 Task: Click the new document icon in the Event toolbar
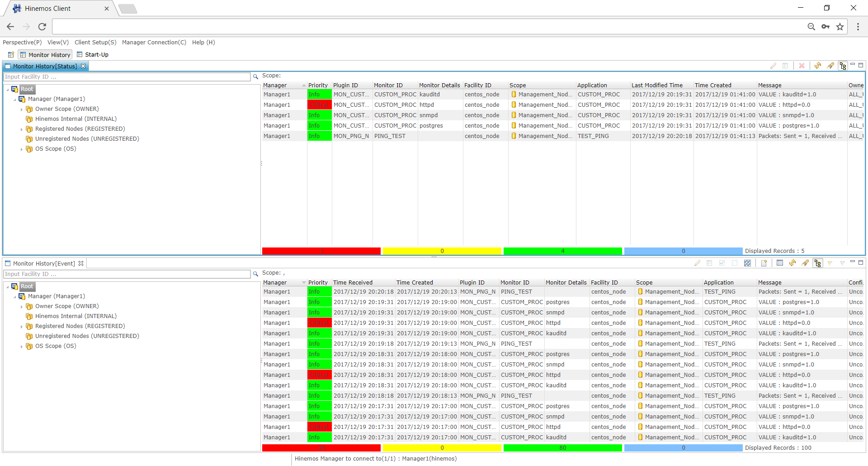point(764,263)
